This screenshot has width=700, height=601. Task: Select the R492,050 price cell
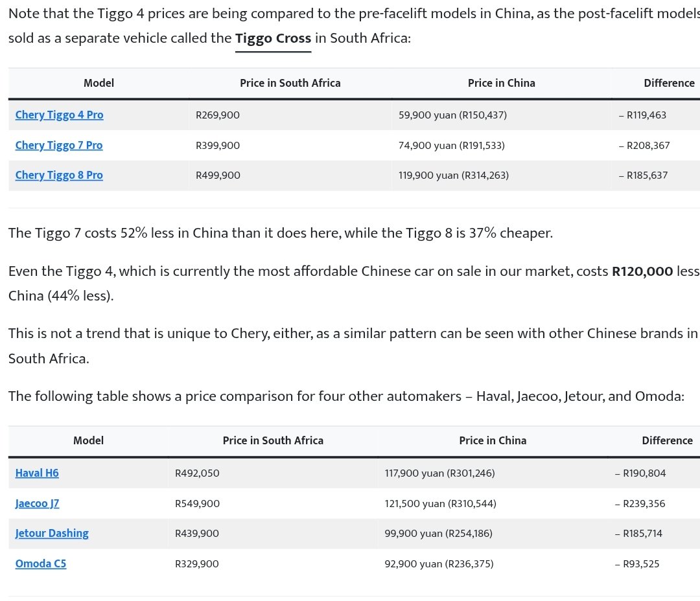[273, 473]
